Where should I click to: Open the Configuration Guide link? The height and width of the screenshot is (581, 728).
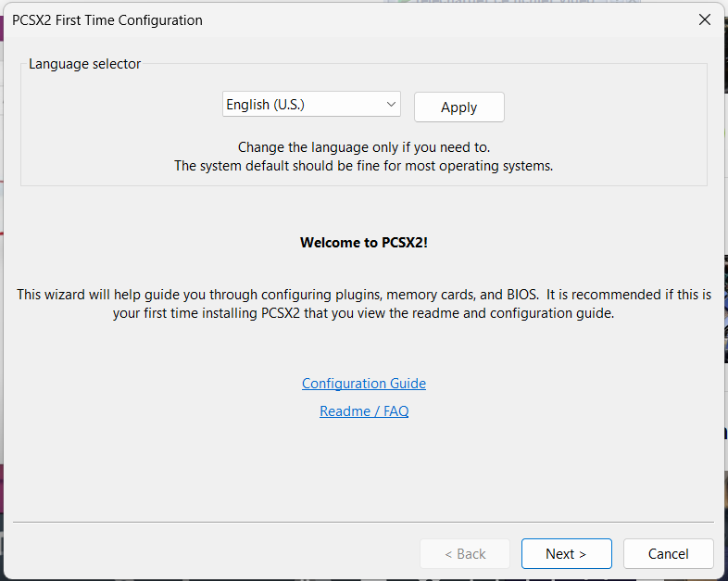[363, 383]
